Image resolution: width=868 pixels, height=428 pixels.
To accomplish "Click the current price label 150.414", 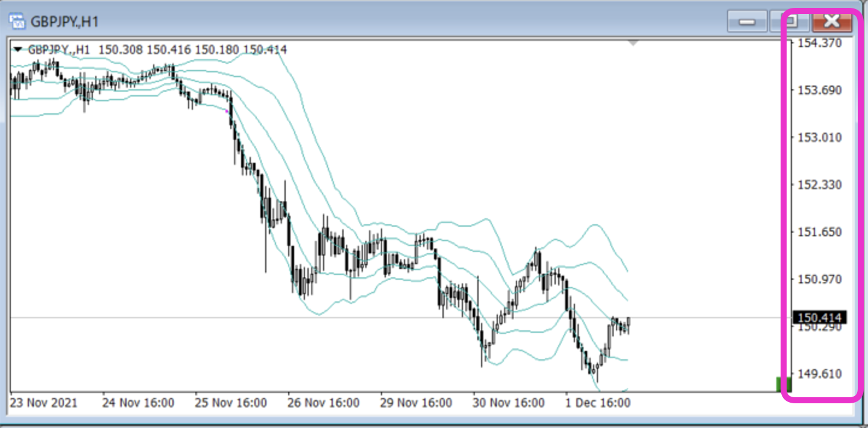I will (x=820, y=318).
